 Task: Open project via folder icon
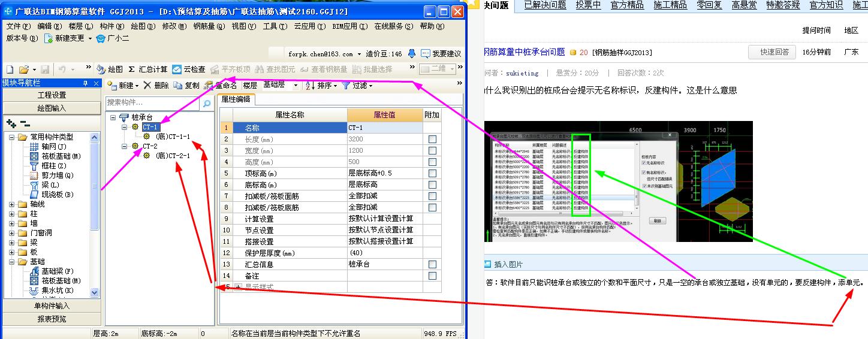point(23,69)
